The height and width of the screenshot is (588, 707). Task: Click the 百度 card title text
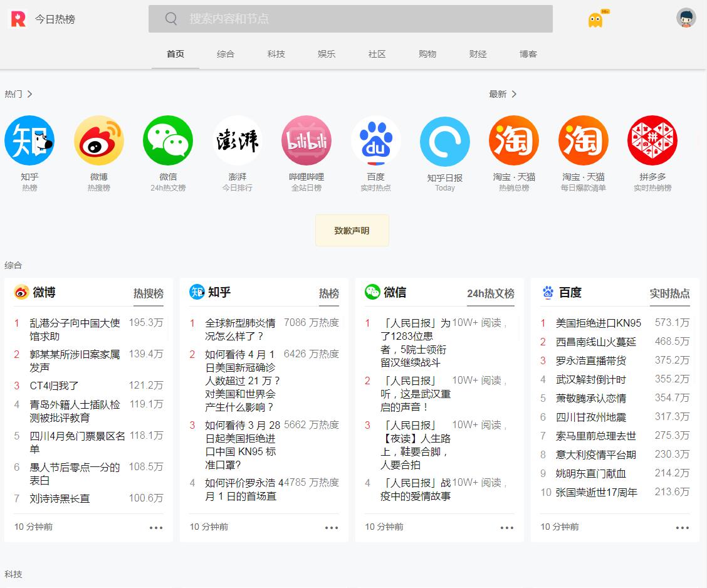(570, 293)
